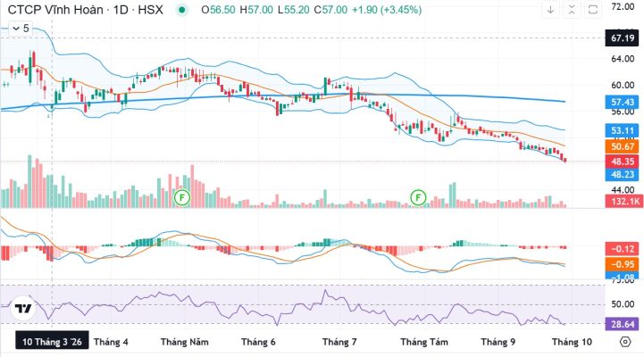The height and width of the screenshot is (357, 644).
Task: Click the 132.1K volume label
Action: (623, 201)
